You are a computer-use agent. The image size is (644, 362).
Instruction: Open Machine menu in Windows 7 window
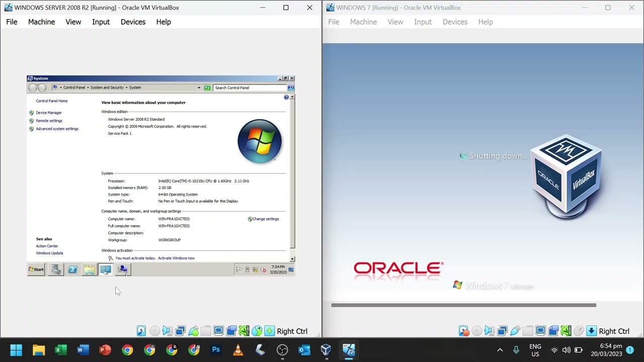[x=363, y=22]
